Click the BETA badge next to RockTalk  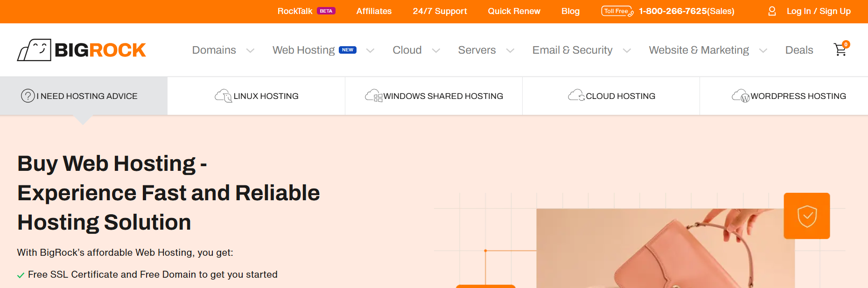(326, 11)
